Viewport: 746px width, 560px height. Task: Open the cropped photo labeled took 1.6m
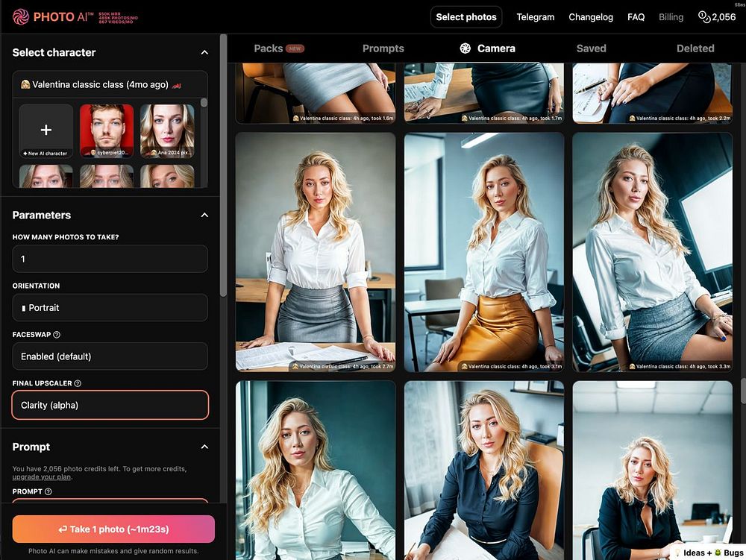316,92
